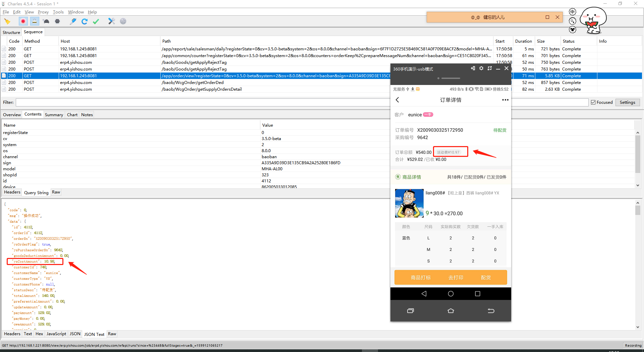This screenshot has width=644, height=352.
Task: Open Charles settings via the gear icon
Action: [x=123, y=21]
